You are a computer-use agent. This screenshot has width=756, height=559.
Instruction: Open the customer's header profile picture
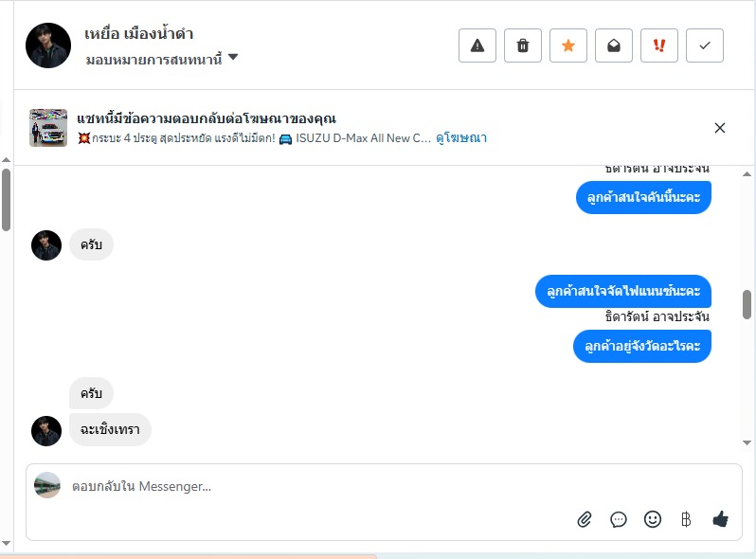[48, 45]
